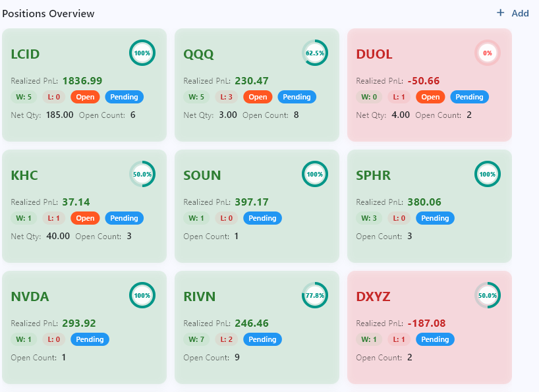Select the Pending badge on SPHR card
This screenshot has height=392, width=539.
pos(435,218)
